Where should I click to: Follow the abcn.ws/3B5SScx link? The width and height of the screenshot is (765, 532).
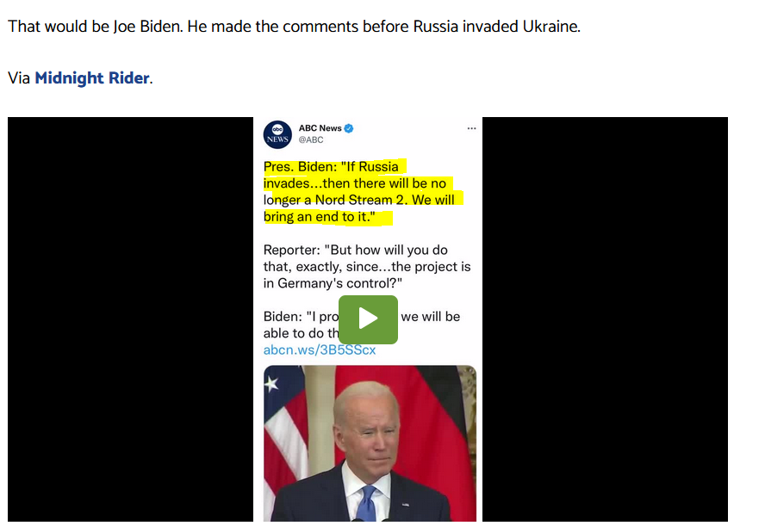320,350
